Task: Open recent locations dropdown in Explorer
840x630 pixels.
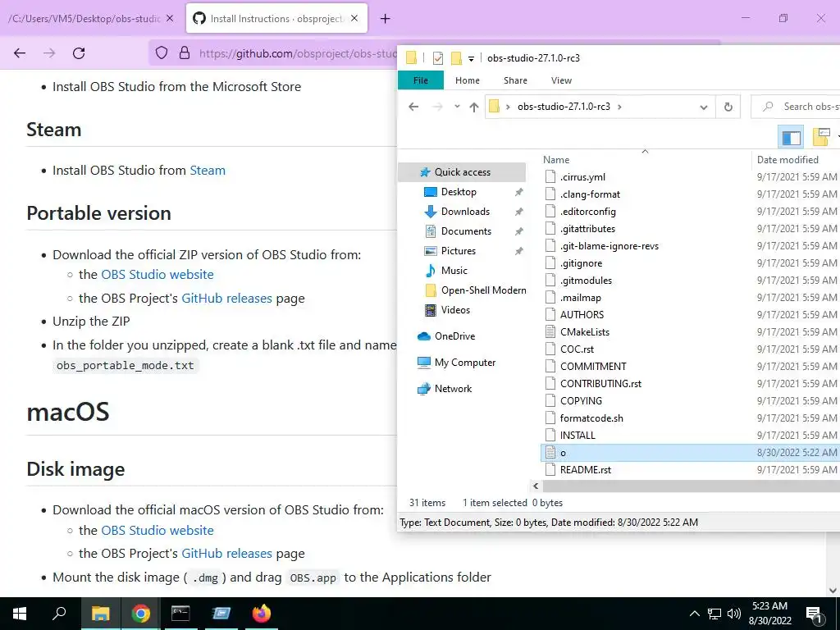Action: pyautogui.click(x=457, y=107)
